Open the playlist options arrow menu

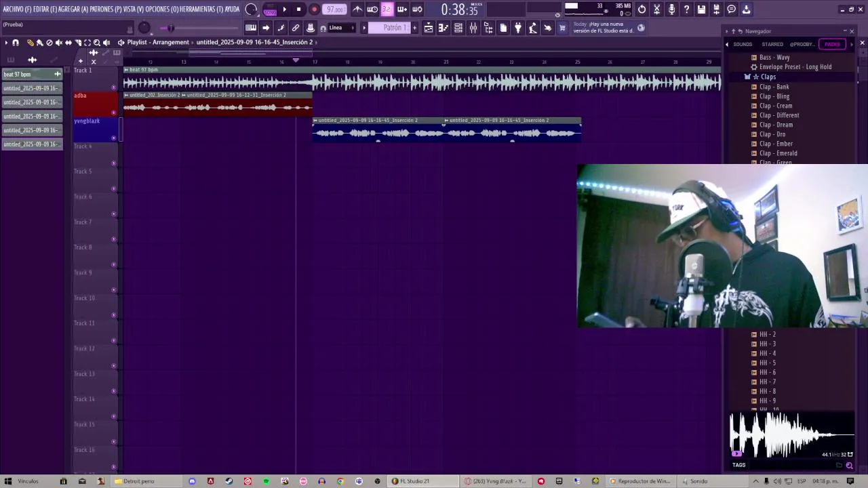[x=6, y=43]
